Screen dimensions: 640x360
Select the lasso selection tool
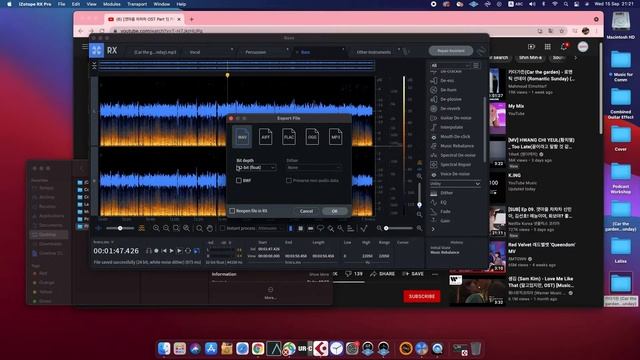(321, 228)
